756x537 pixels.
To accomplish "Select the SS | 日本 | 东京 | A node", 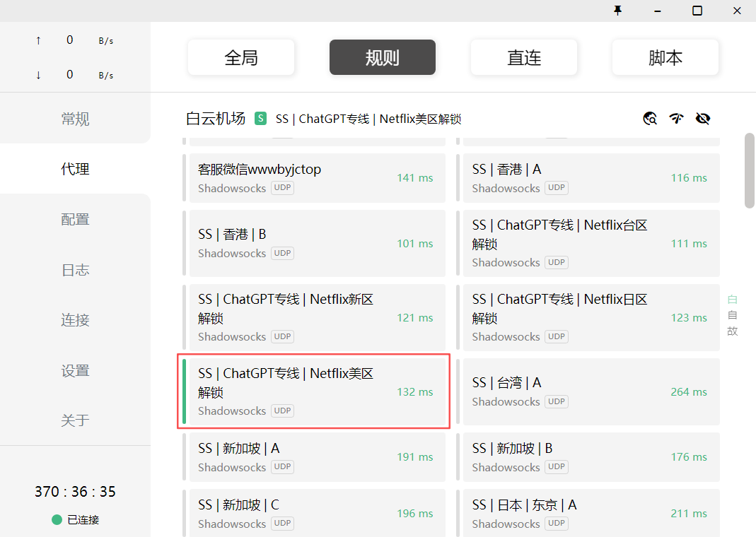I will tap(591, 513).
